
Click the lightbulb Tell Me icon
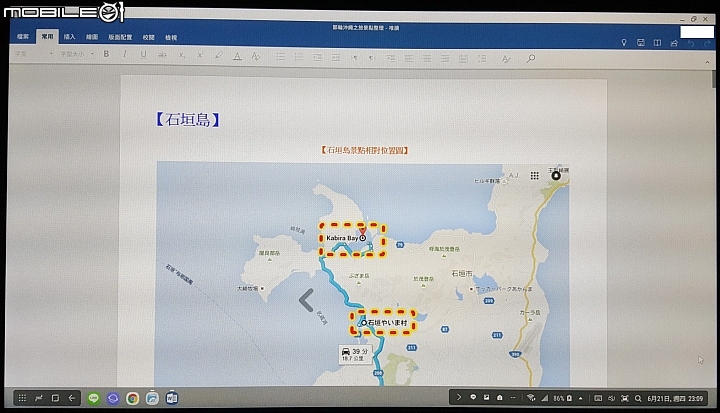click(624, 42)
